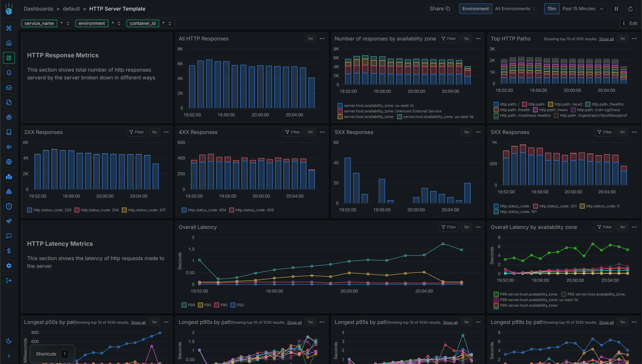Open the billing dollar icon
The image size is (642, 364).
coord(9,251)
